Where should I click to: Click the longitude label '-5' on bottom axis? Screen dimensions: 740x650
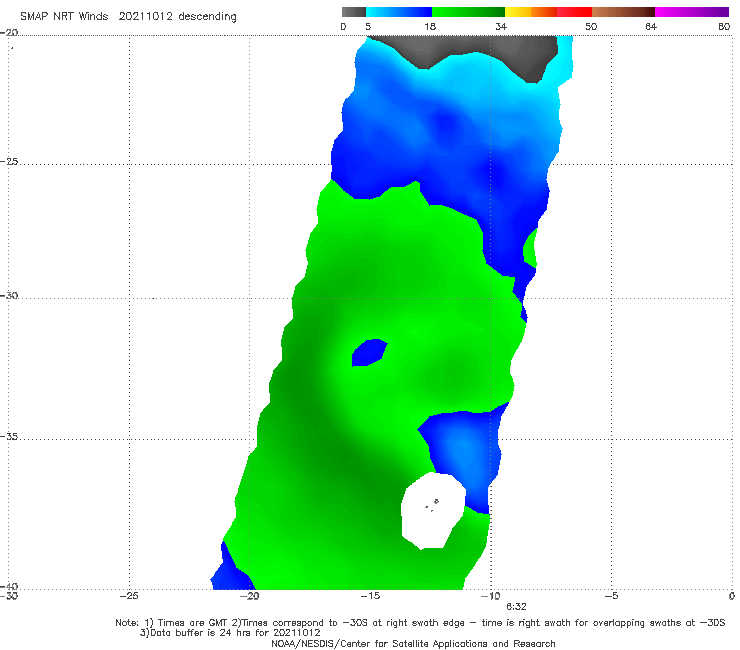(611, 596)
